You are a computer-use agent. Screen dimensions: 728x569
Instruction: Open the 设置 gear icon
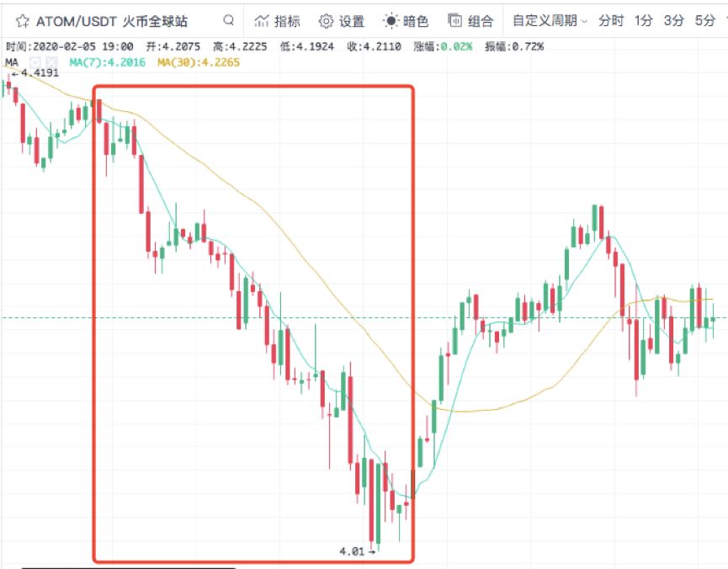point(326,21)
